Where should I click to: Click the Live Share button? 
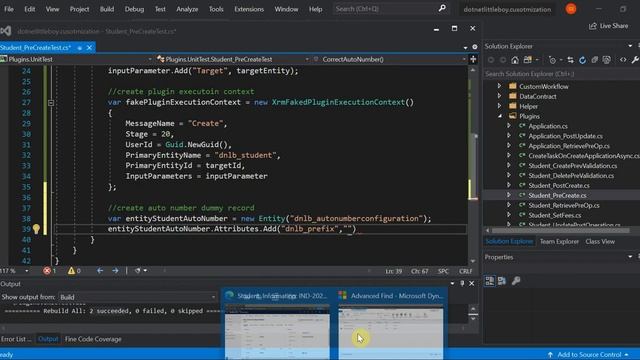(x=608, y=26)
